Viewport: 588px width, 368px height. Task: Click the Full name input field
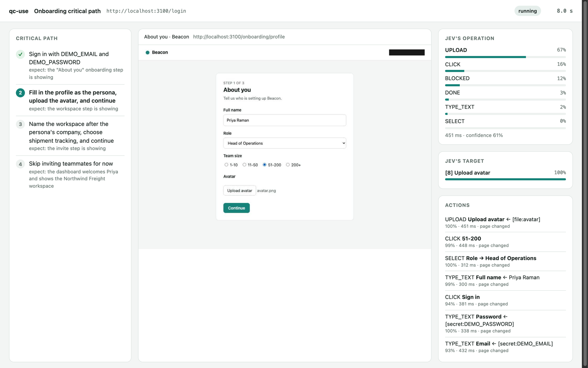pos(285,120)
